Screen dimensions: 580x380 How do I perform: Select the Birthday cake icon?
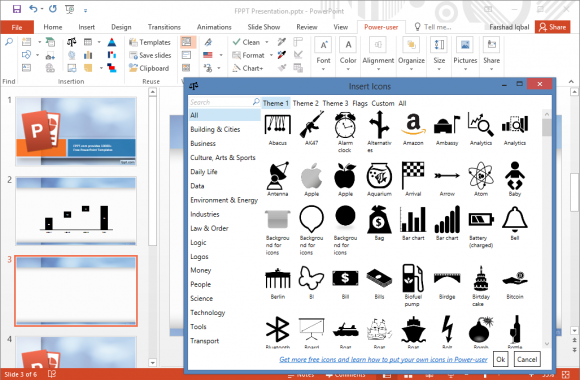click(481, 278)
